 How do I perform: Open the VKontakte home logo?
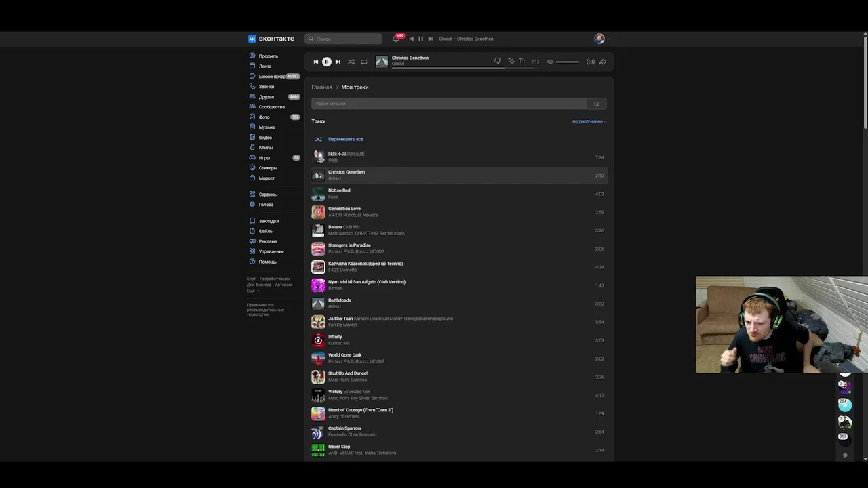[271, 39]
